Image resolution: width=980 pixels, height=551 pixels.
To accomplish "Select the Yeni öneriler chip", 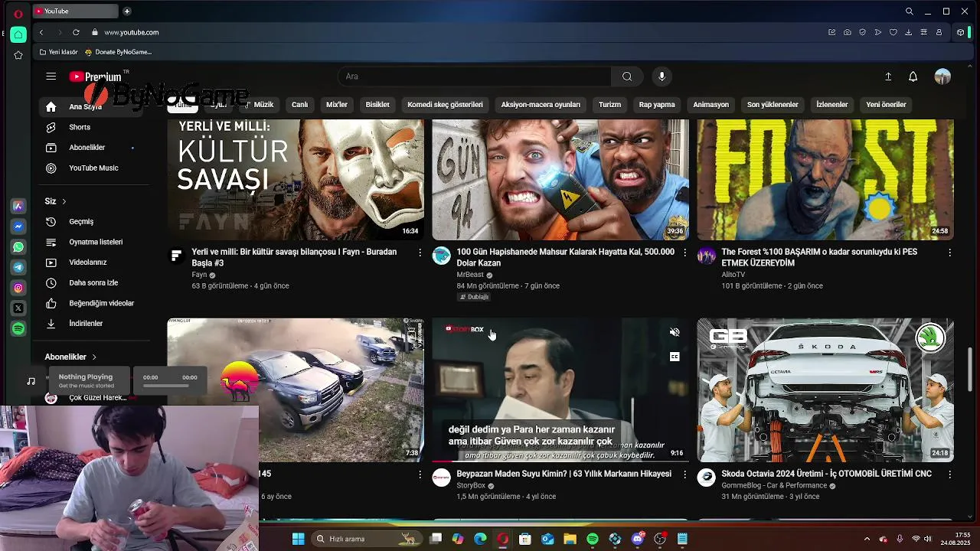I will (x=886, y=105).
